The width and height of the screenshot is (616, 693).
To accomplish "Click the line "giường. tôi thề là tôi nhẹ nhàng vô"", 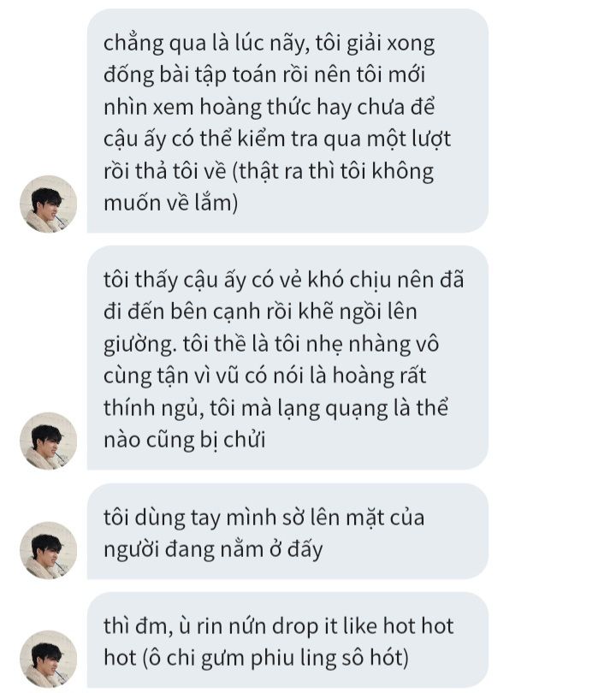I will click(271, 345).
